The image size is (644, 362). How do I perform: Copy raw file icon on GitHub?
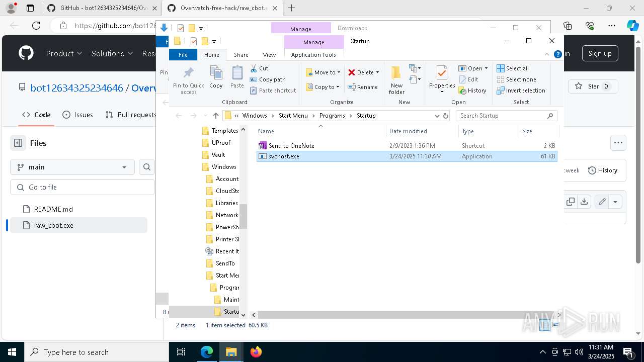click(571, 202)
